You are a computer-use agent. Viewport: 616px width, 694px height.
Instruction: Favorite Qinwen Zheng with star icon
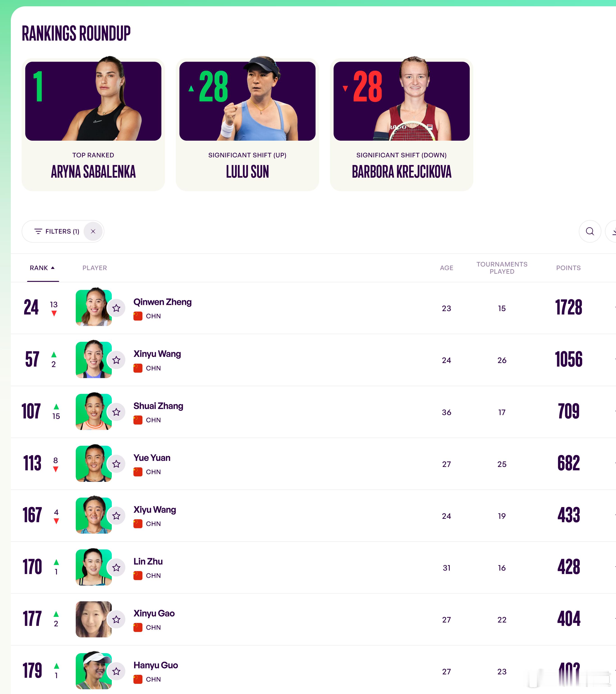tap(116, 308)
